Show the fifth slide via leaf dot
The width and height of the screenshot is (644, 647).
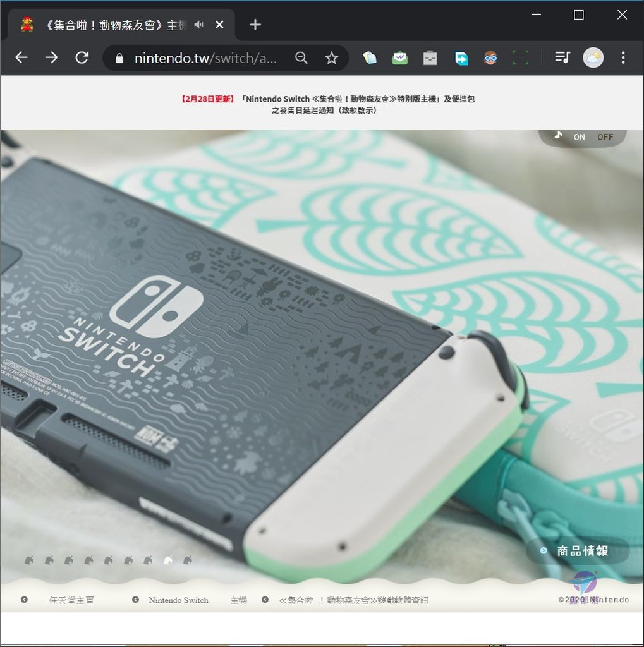tap(108, 560)
